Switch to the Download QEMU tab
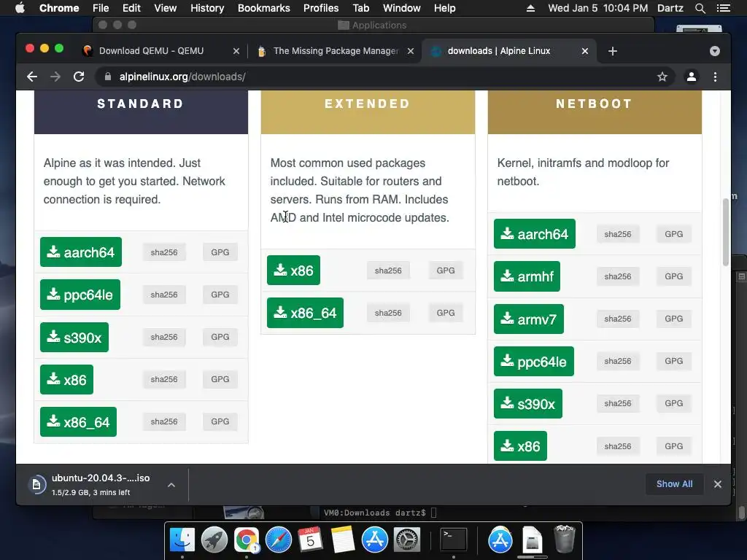The image size is (747, 560). pyautogui.click(x=151, y=51)
